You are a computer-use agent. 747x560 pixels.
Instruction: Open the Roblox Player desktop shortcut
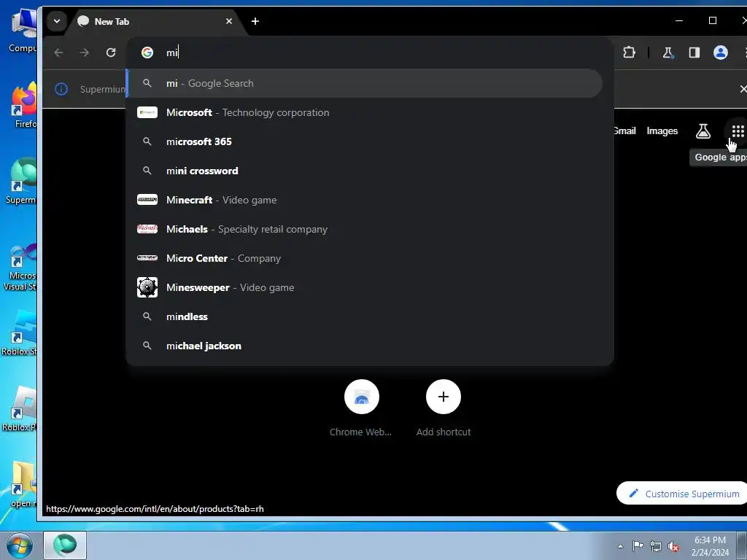click(20, 408)
